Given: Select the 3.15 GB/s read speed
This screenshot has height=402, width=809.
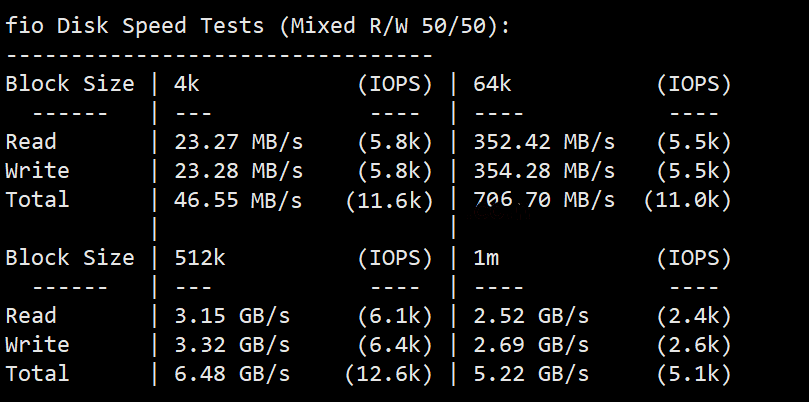Looking at the screenshot, I should pos(232,316).
